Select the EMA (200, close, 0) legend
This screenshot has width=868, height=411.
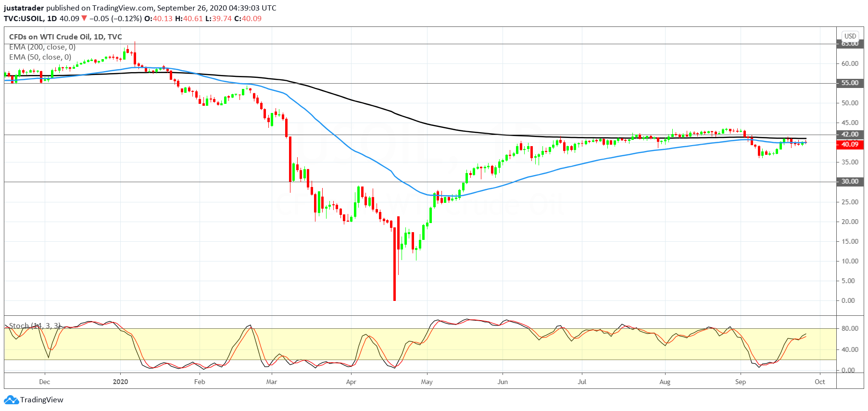(x=42, y=47)
